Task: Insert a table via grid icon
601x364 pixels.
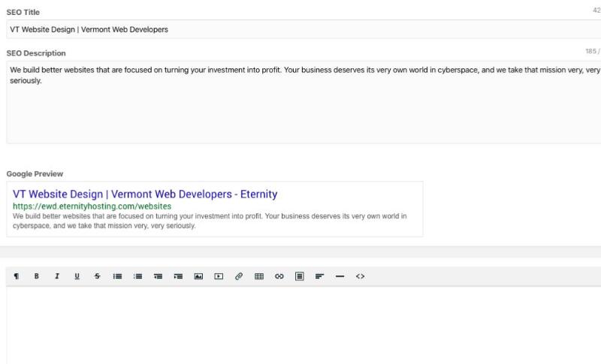Action: coord(259,276)
